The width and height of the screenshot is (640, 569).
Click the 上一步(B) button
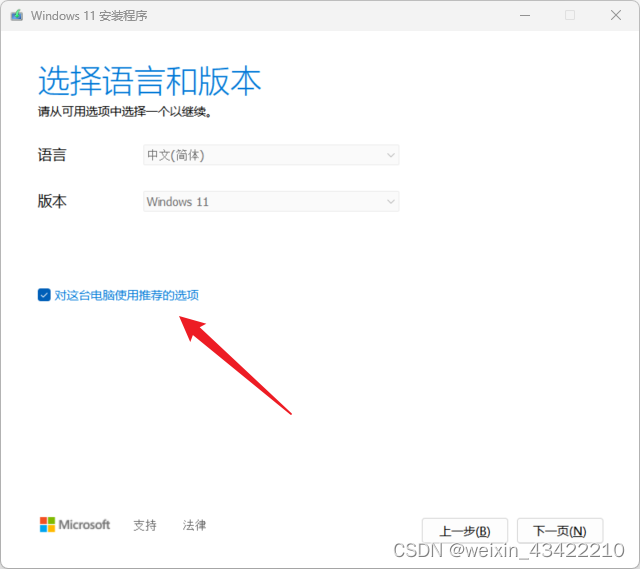coord(464,531)
